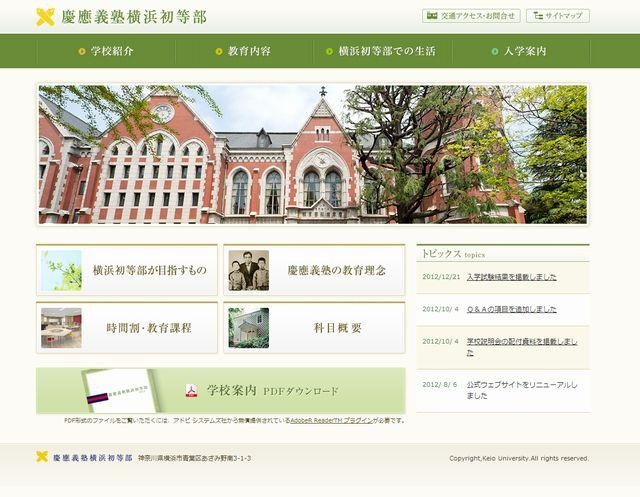Click the topic date 2012/ 8/ 6

(x=440, y=384)
